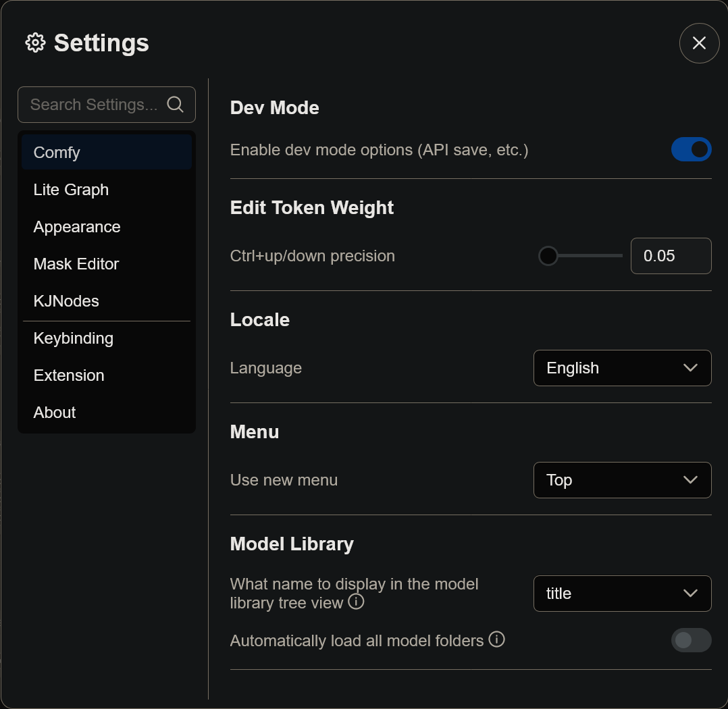Click the search magnifying glass icon
This screenshot has height=709, width=728.
click(x=175, y=105)
